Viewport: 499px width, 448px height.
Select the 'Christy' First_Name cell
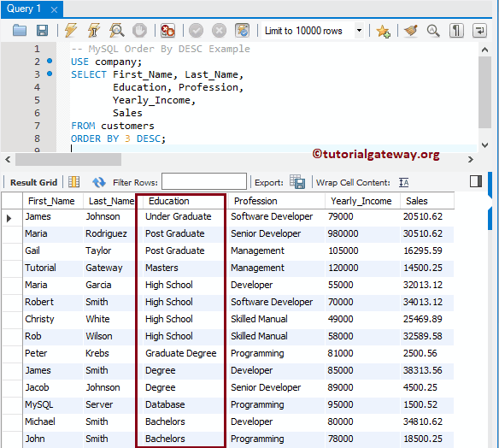53,320
